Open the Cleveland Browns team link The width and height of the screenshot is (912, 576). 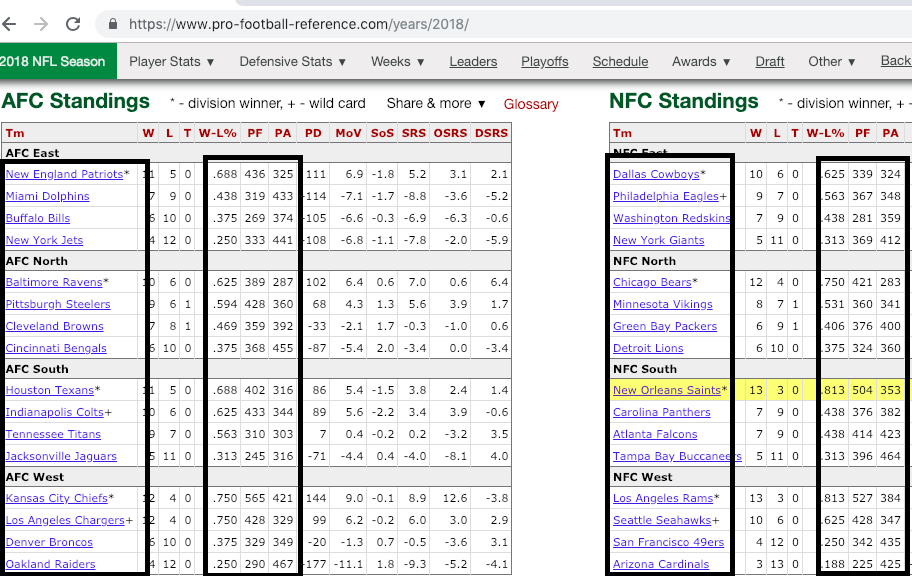(55, 326)
